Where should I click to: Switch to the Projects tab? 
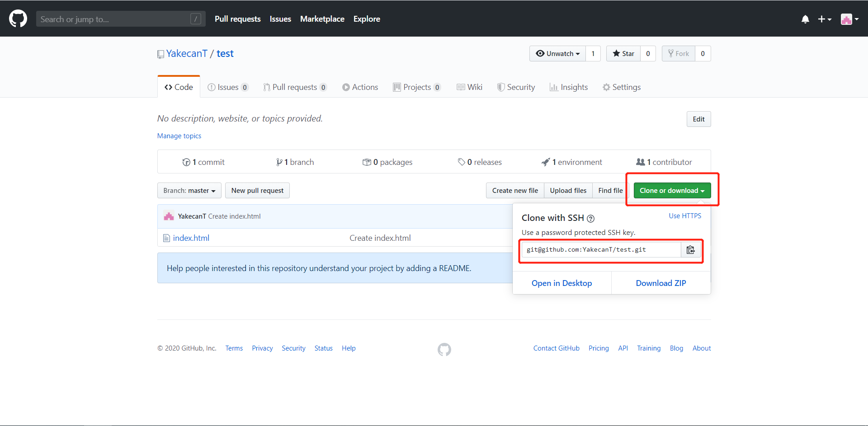[x=417, y=87]
